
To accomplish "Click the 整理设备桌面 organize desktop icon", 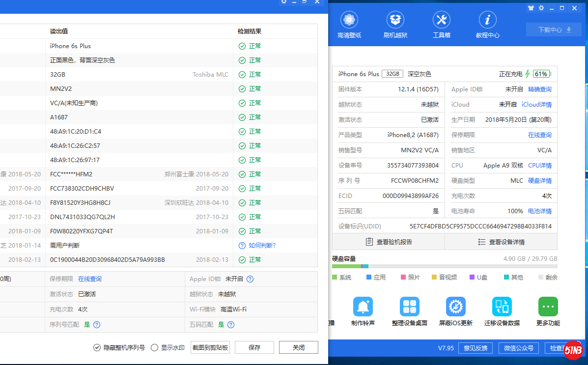I will click(409, 307).
